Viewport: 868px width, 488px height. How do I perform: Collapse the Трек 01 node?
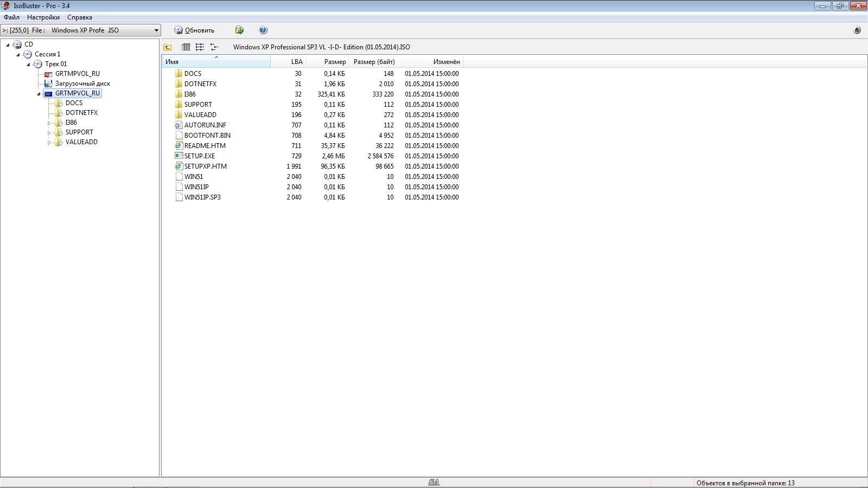point(28,64)
